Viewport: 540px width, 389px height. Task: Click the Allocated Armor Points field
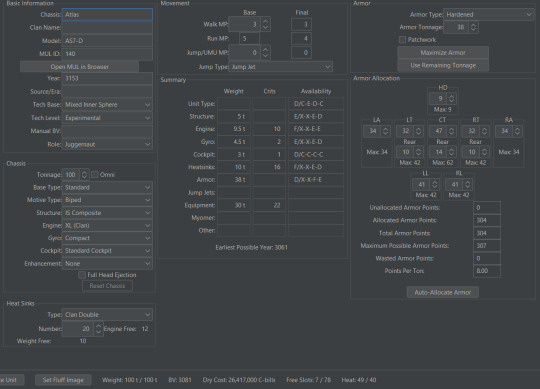[x=487, y=220]
